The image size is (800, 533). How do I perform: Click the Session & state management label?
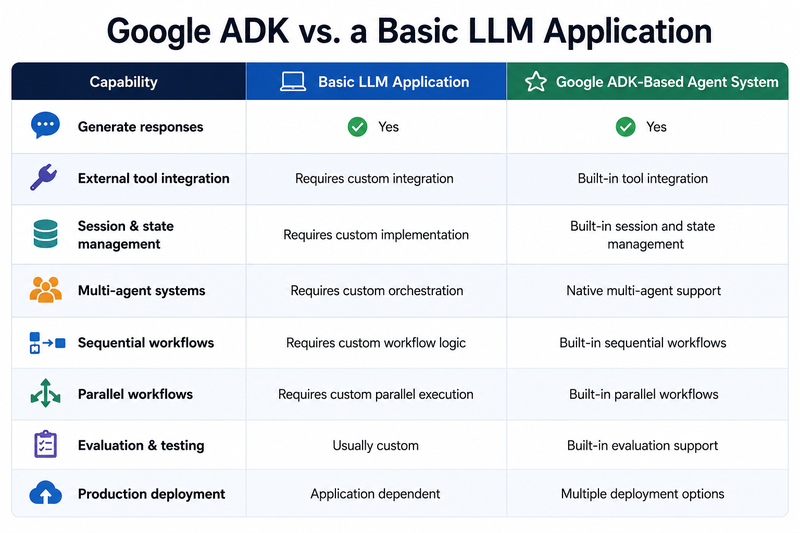click(126, 235)
